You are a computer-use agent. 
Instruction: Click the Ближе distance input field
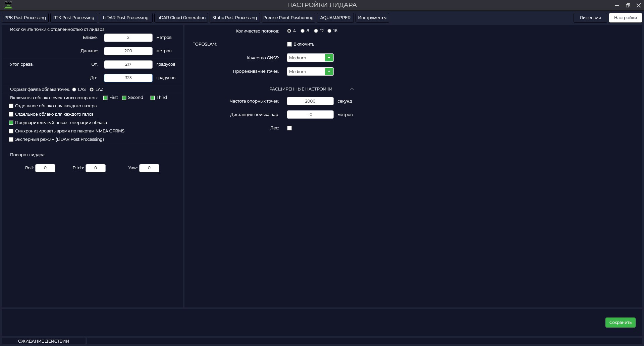click(x=128, y=38)
